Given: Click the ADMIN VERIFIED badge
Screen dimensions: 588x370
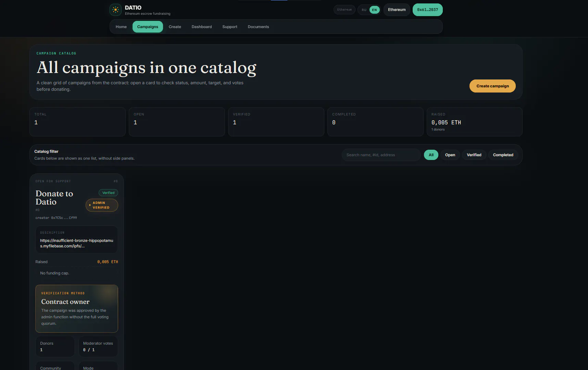Looking at the screenshot, I should pos(102,205).
